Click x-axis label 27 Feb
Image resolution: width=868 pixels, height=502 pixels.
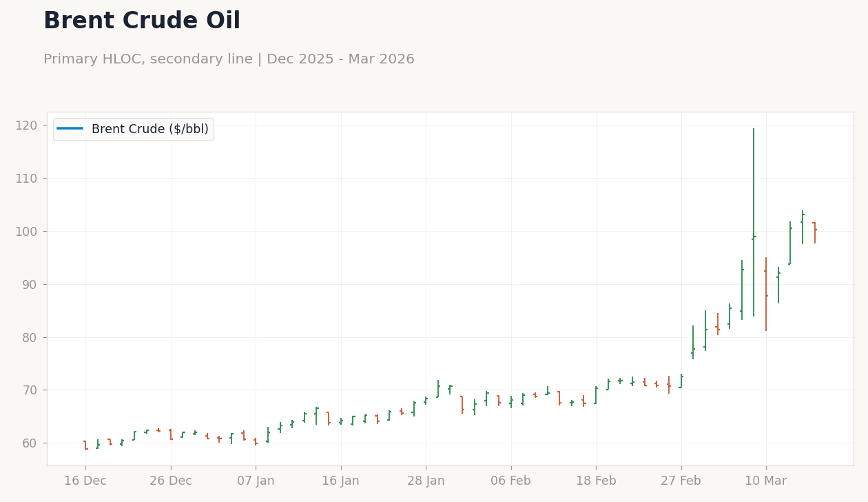(x=681, y=481)
